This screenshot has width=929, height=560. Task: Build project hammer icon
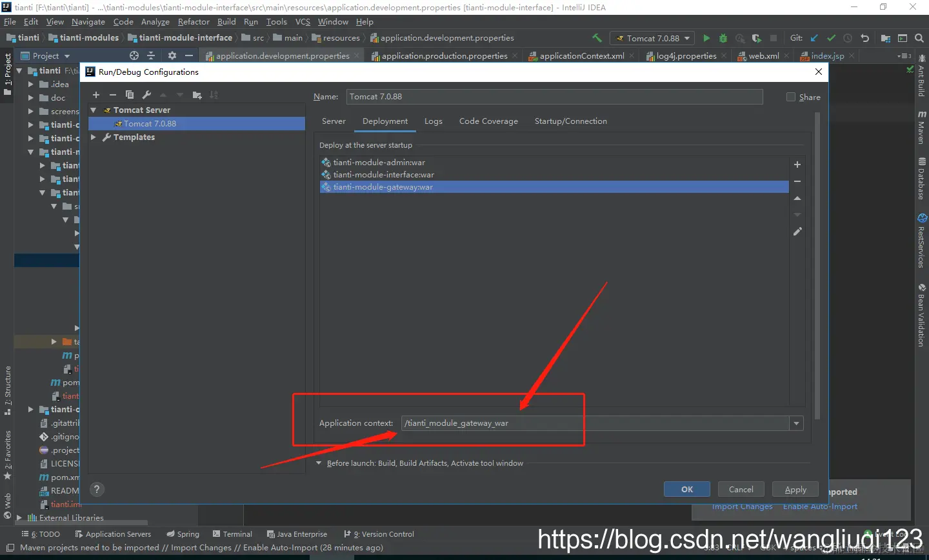(597, 38)
